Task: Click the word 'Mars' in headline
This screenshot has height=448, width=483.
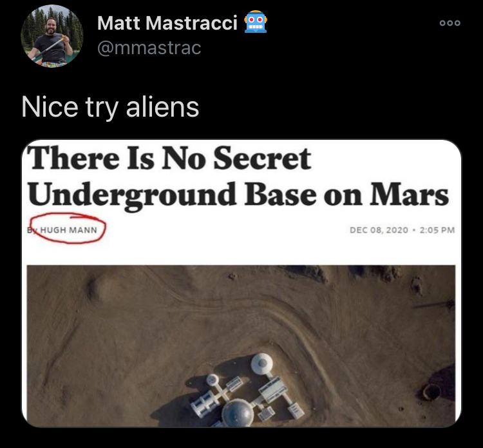Action: click(x=410, y=195)
